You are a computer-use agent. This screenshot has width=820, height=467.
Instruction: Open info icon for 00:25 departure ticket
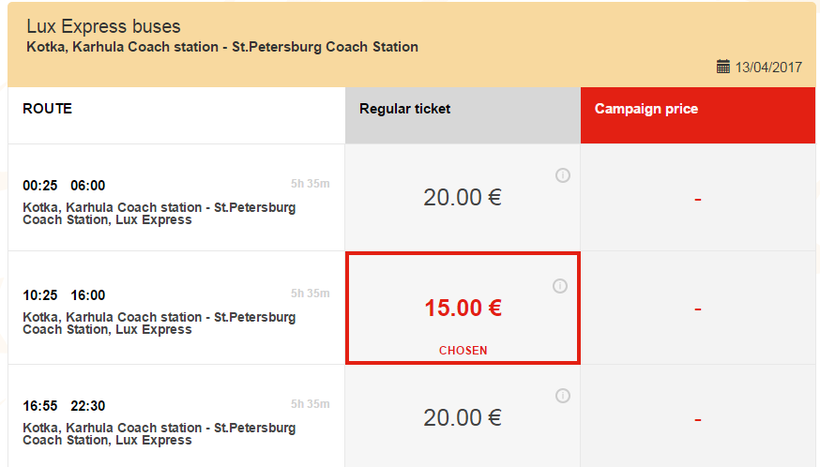pos(562,176)
